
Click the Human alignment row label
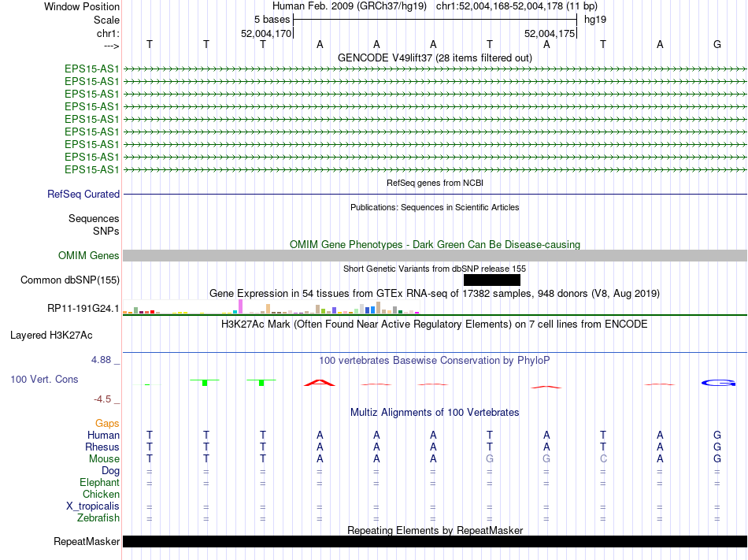pyautogui.click(x=103, y=435)
